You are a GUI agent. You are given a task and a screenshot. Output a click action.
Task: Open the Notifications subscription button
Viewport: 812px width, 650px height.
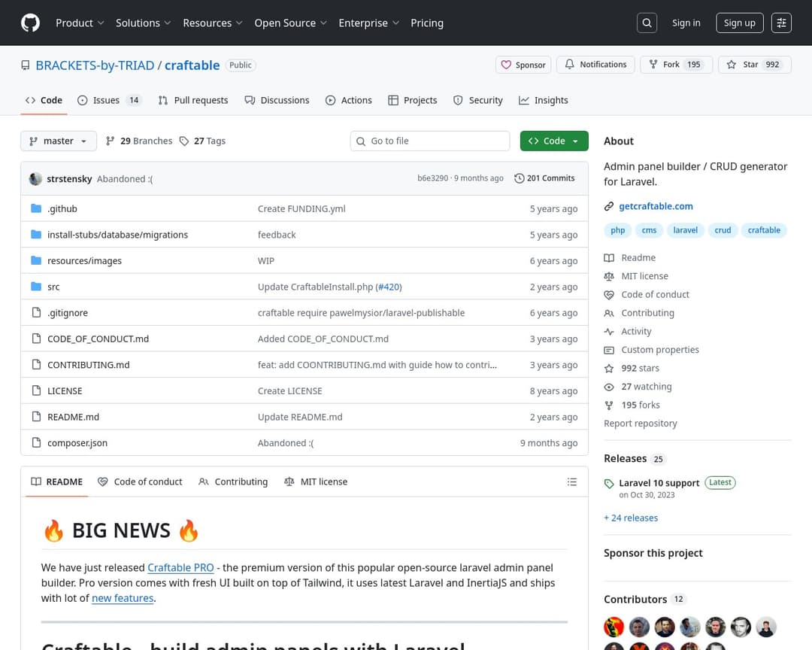coord(595,65)
